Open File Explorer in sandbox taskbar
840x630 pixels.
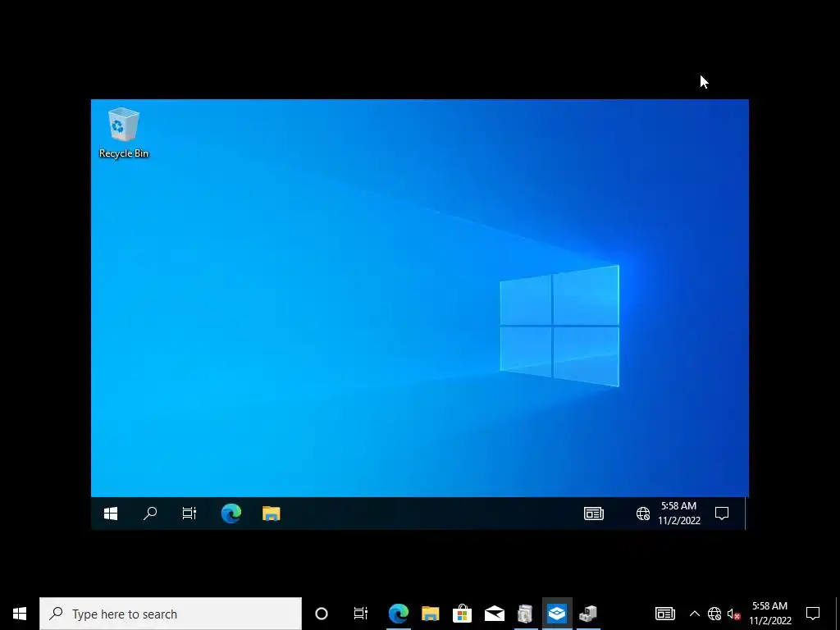(x=271, y=514)
